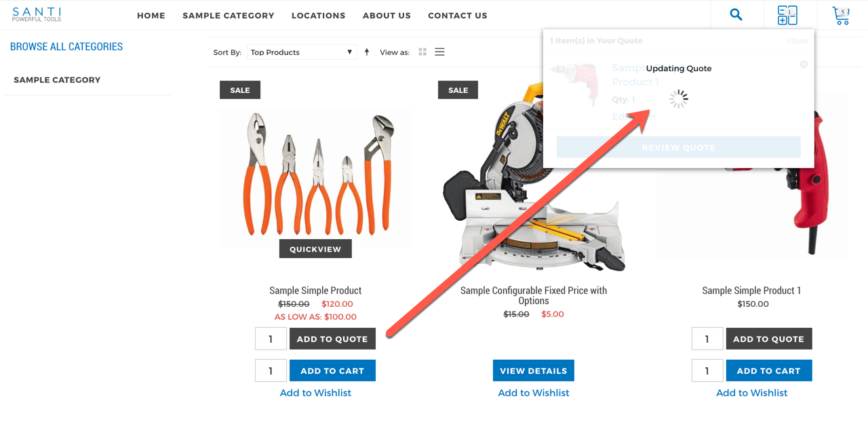The image size is (868, 441).
Task: Open the Sample Category menu
Action: tap(229, 16)
